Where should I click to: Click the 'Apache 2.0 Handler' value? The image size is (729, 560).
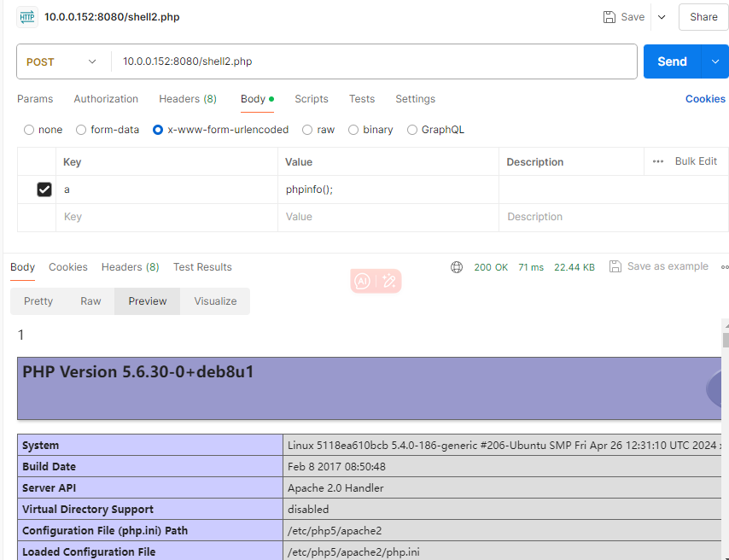coord(335,488)
